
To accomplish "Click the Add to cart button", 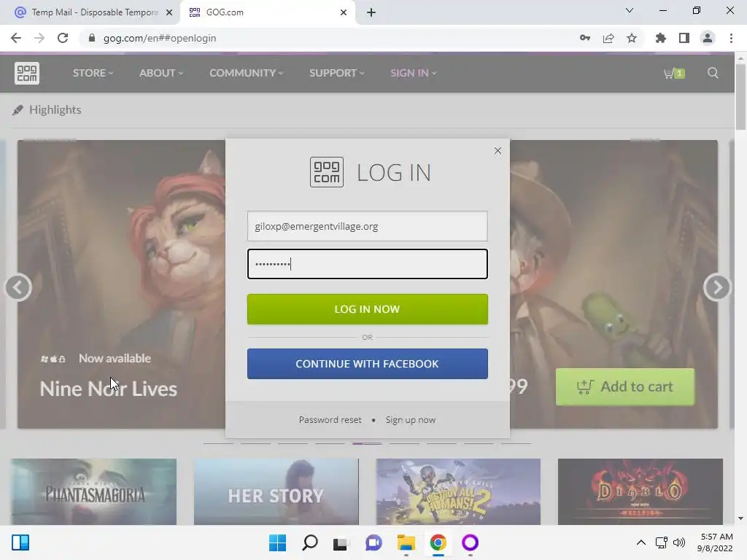I will pyautogui.click(x=625, y=386).
